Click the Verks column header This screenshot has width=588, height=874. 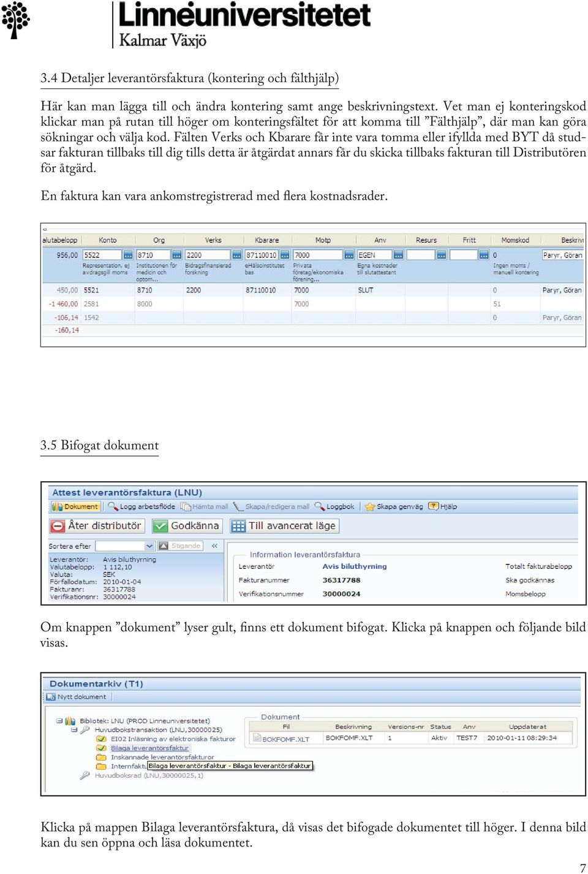tap(213, 240)
